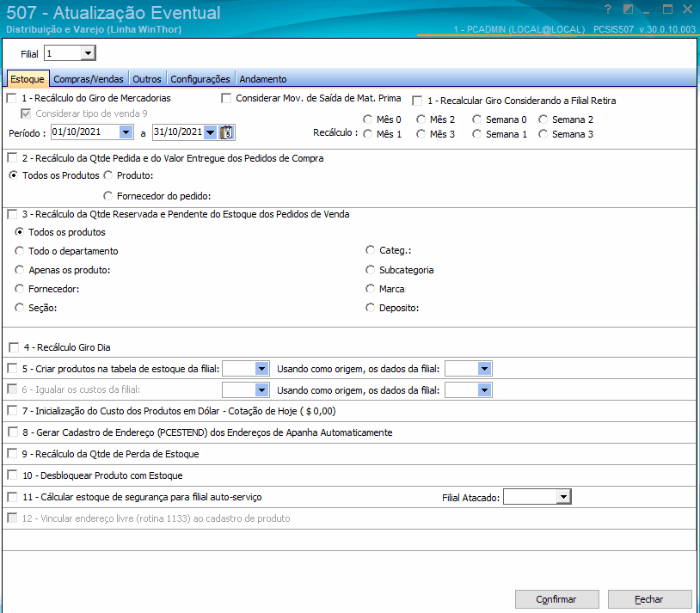Enable 11 - Cálcular estoque de segurança
The height and width of the screenshot is (613, 700).
[x=13, y=497]
